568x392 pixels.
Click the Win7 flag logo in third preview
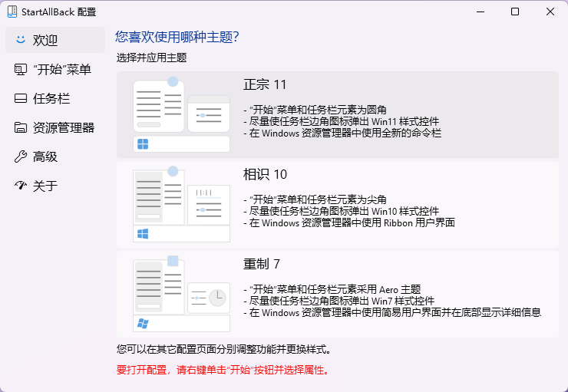(x=143, y=323)
